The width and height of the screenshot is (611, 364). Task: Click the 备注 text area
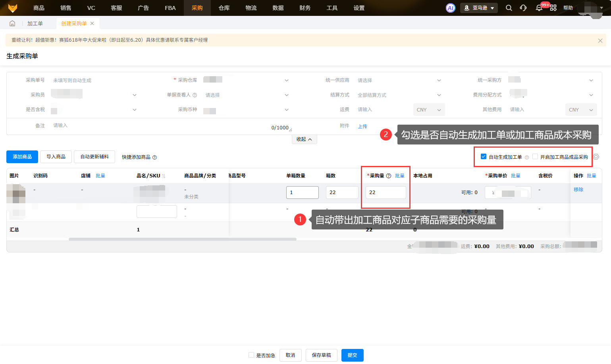point(171,127)
